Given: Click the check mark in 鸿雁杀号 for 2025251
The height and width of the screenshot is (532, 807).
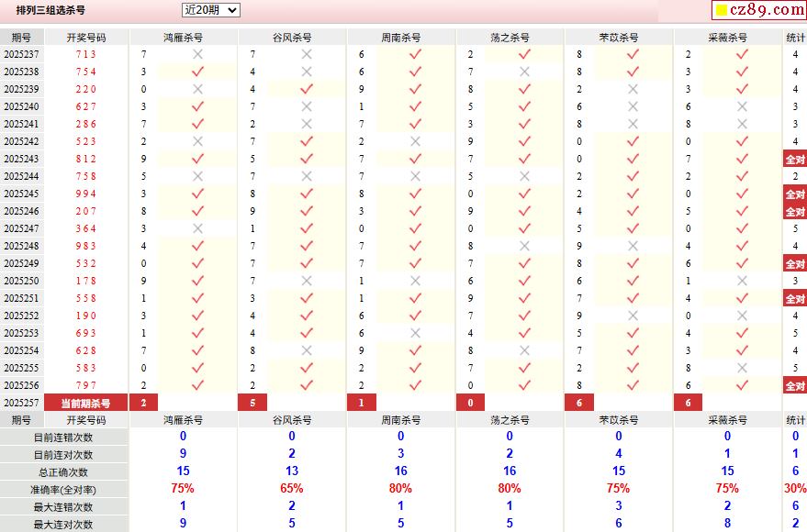Looking at the screenshot, I should pos(197,298).
